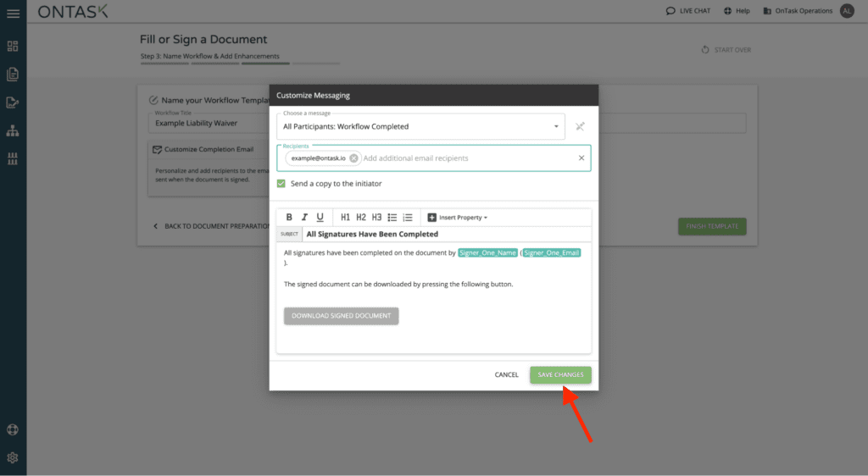Viewport: 868px width, 476px height.
Task: Open the Insert Property dropdown
Action: coord(458,218)
